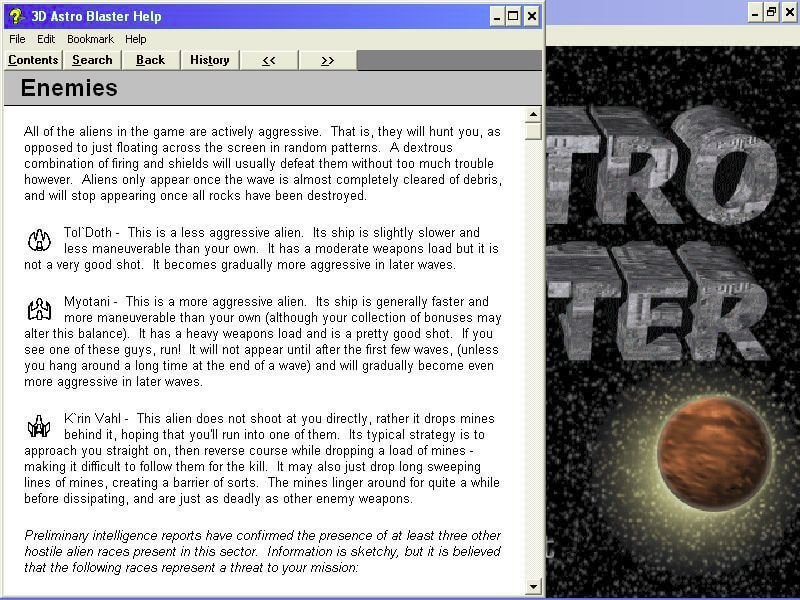
Task: Click the "Myotani -" name text
Action: (x=91, y=302)
